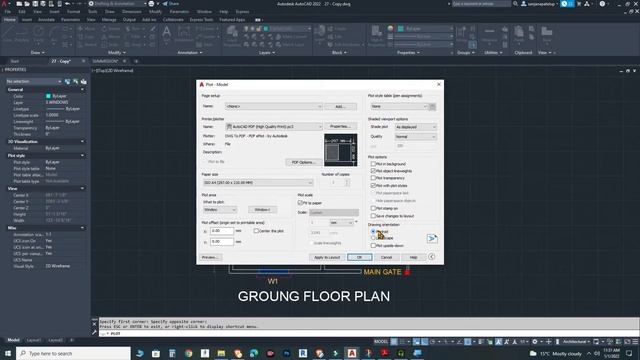The image size is (640, 360).
Task: Open Revit from the Windows taskbar
Action: pyautogui.click(x=303, y=353)
